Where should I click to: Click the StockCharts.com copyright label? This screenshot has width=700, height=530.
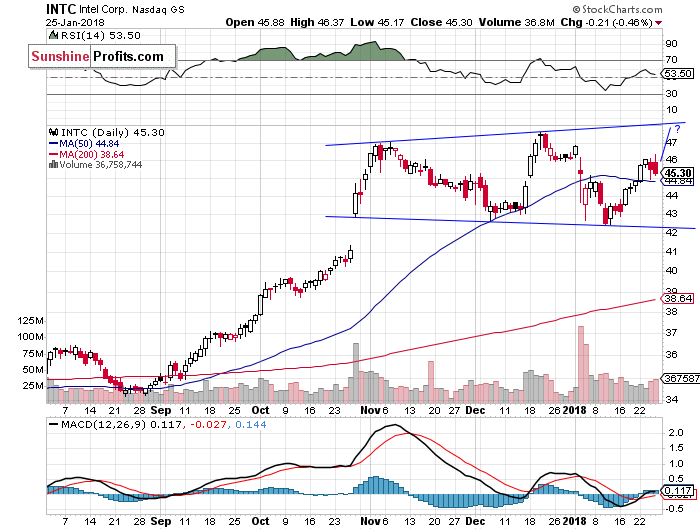tap(617, 9)
